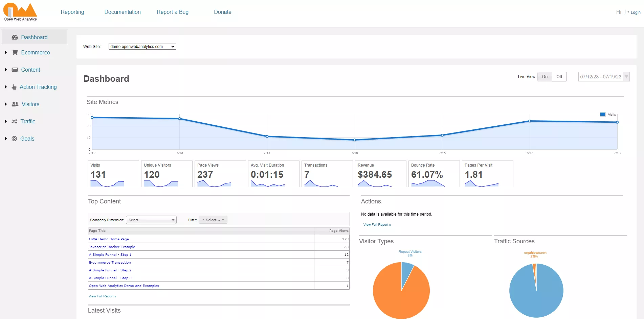This screenshot has width=644, height=319.
Task: Open A Simple Funnel - Step 3 link
Action: tap(110, 278)
